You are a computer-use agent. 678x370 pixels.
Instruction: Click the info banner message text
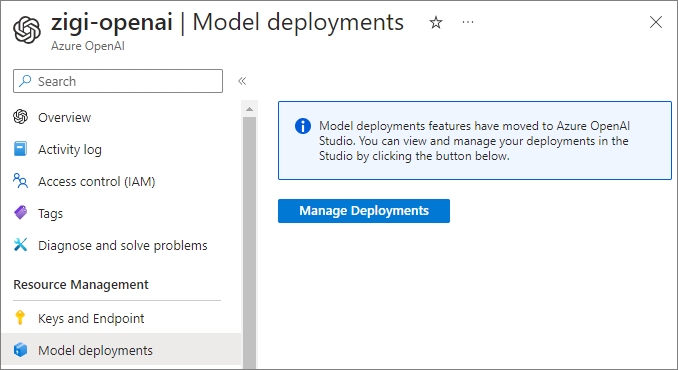click(474, 141)
